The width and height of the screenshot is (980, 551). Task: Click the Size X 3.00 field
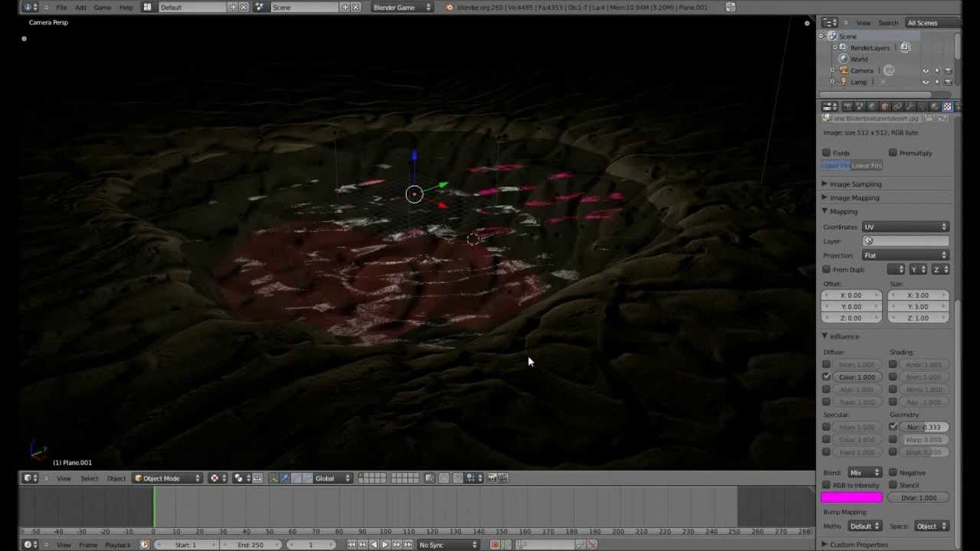pos(918,295)
